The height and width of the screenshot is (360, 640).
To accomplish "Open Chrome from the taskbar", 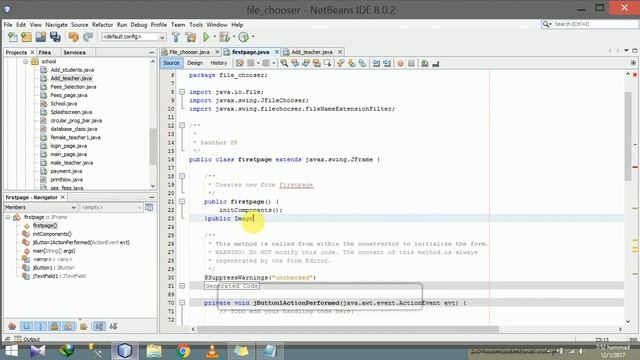I will 183,351.
